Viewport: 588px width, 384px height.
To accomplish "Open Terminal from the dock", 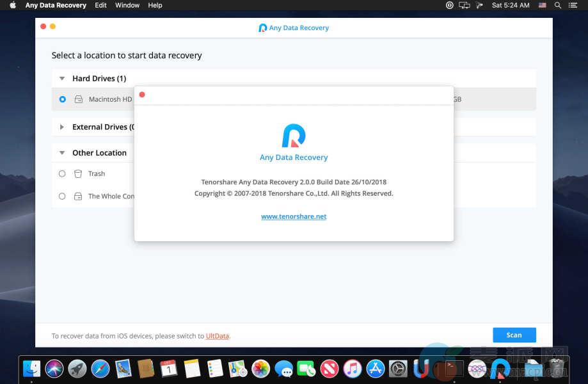I will 454,369.
